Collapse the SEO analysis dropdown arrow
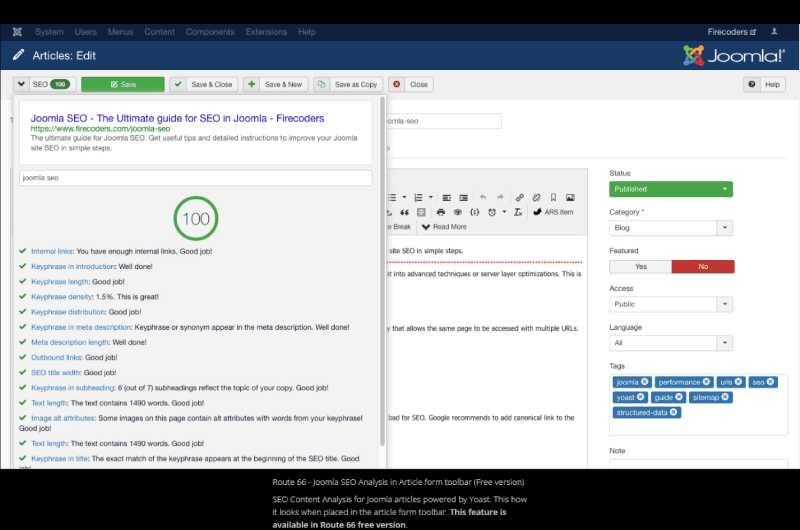Viewport: 800px width, 530px height. [x=21, y=84]
